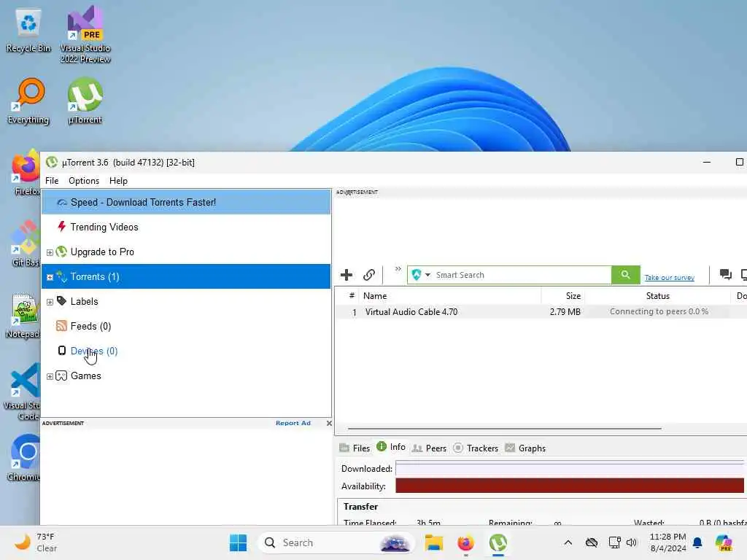This screenshot has width=747, height=560.
Task: Click the Add Torrent plus icon
Action: [347, 275]
